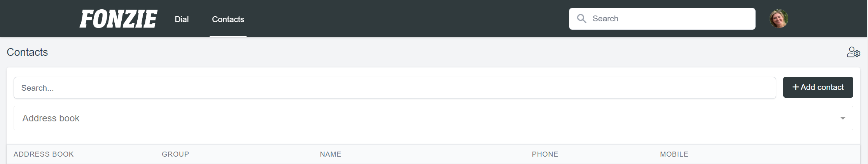
Task: Focus the top bar Search field
Action: click(x=662, y=19)
